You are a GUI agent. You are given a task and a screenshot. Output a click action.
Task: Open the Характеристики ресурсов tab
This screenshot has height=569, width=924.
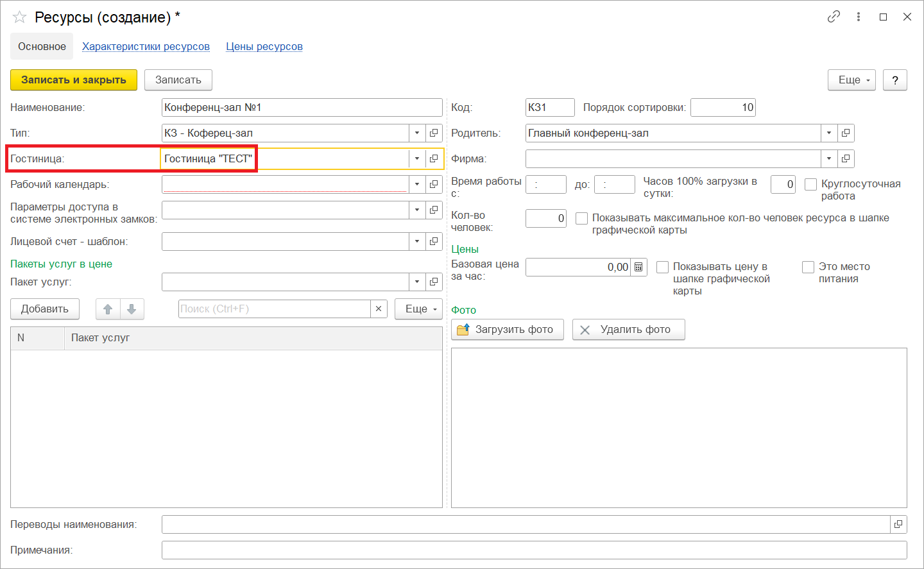pos(146,46)
